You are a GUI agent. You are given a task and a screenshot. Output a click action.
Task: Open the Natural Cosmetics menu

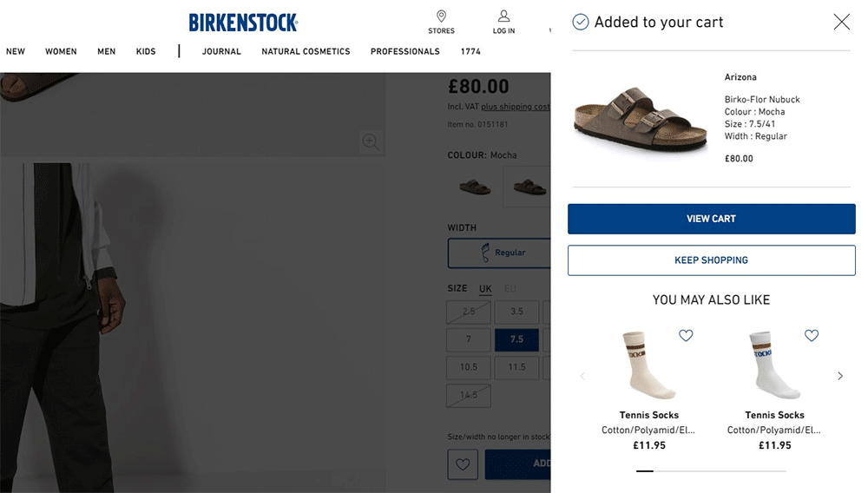coord(306,52)
